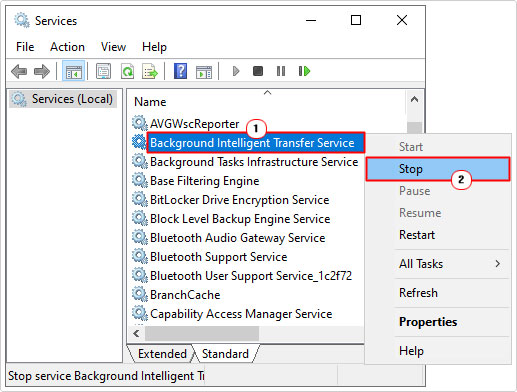Minimize the Services window
The image size is (517, 392).
click(x=311, y=20)
